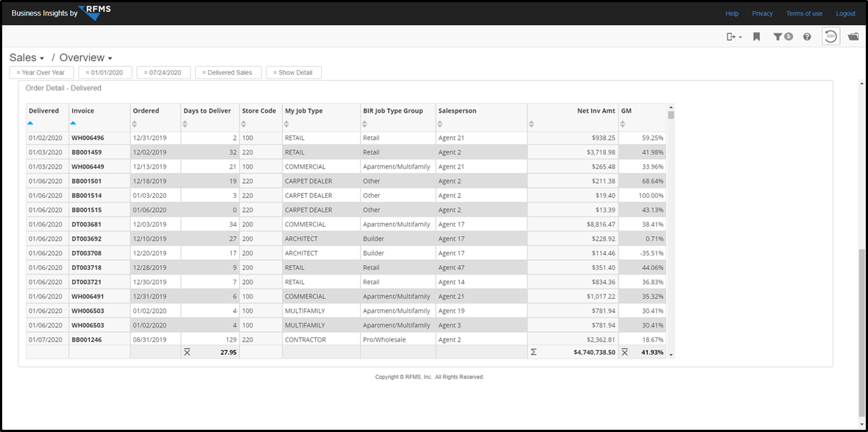
Task: Click the sort arrows under Net Inv Amt
Action: coord(533,124)
